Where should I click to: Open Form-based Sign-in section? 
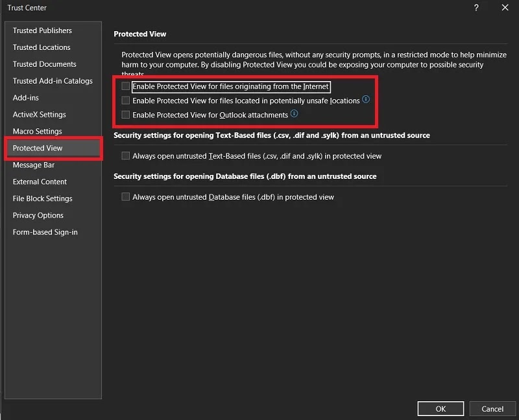pyautogui.click(x=53, y=232)
